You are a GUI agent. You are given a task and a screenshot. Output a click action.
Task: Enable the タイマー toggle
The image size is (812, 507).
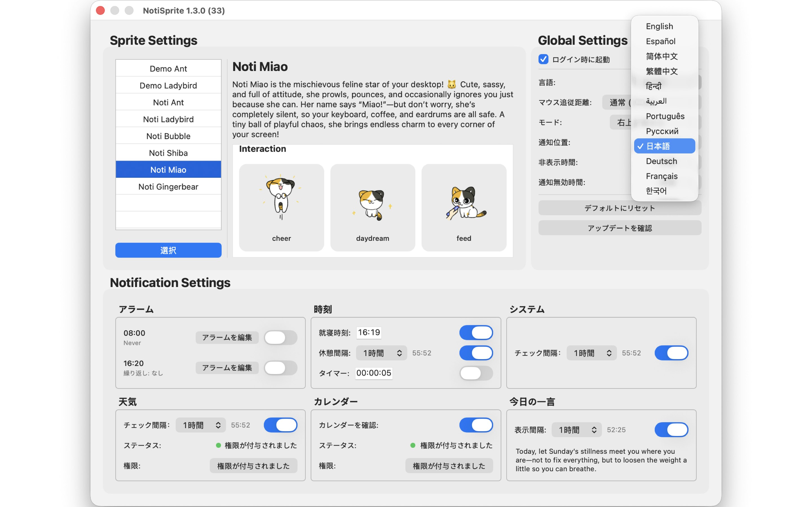pyautogui.click(x=476, y=373)
